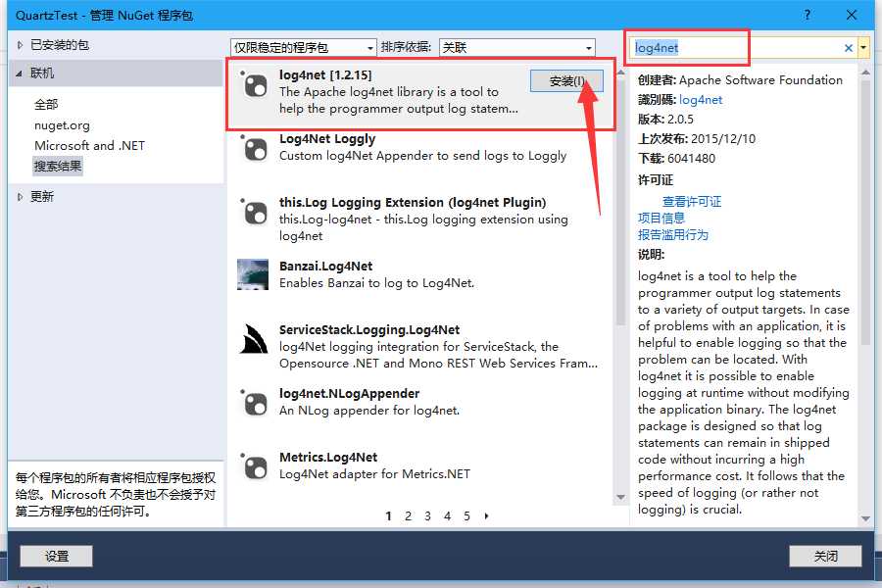Image resolution: width=882 pixels, height=588 pixels.
Task: Click the log4net package icon
Action: (x=254, y=85)
